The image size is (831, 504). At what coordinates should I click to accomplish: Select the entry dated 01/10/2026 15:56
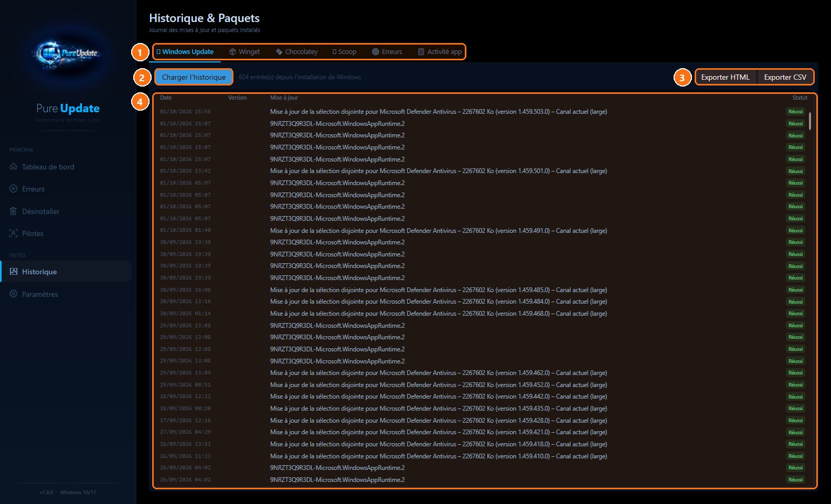point(482,112)
